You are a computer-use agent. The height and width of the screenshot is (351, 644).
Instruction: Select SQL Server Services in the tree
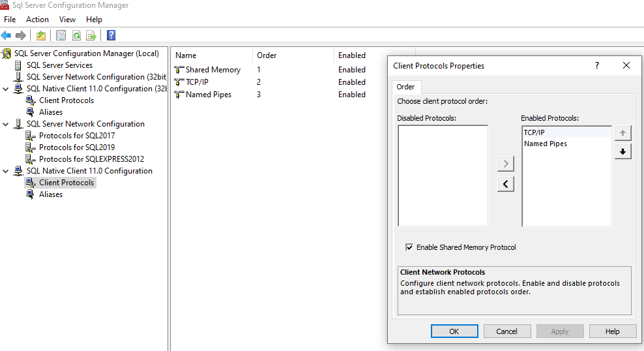pyautogui.click(x=59, y=65)
